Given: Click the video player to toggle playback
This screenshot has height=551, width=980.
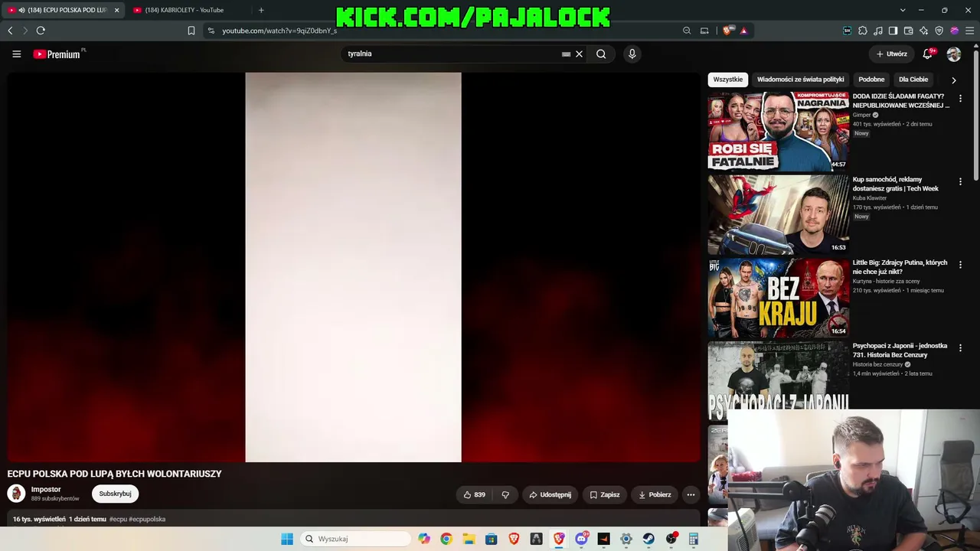Looking at the screenshot, I should pos(353,267).
